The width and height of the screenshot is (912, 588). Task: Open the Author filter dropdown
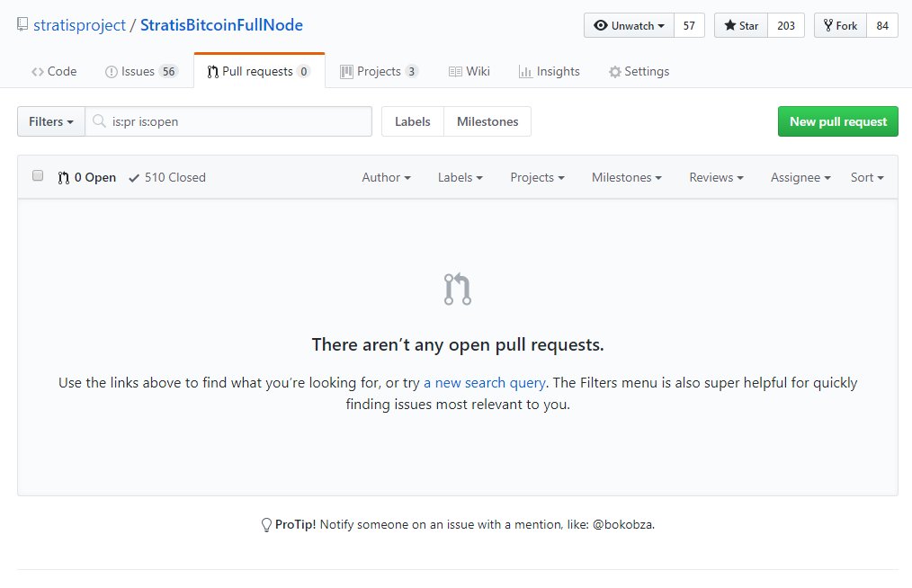(386, 177)
